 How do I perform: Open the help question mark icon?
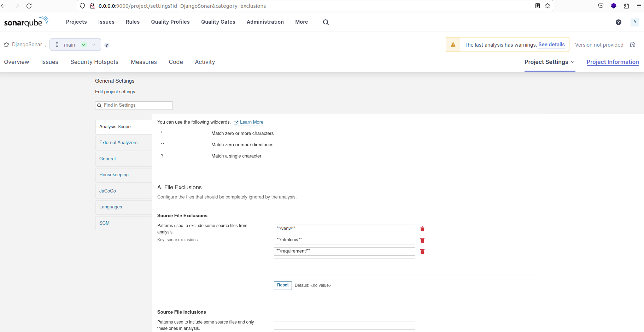click(619, 22)
